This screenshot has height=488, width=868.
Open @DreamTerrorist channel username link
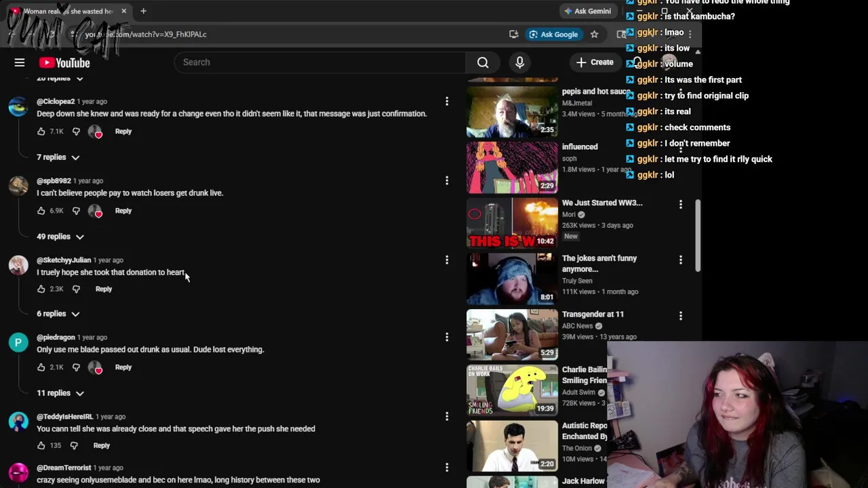[64, 468]
